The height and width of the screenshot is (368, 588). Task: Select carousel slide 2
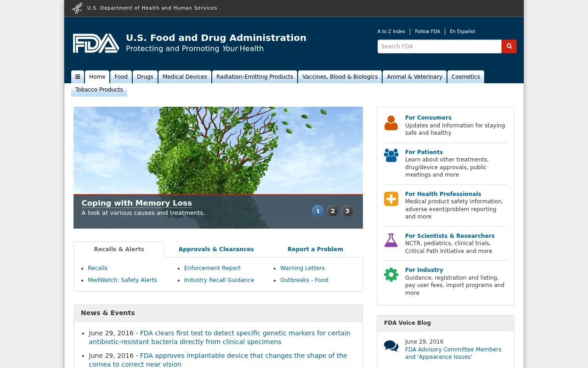(333, 211)
